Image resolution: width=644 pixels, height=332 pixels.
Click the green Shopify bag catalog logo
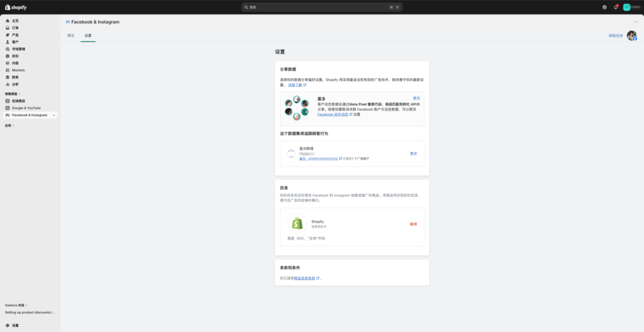tap(297, 223)
